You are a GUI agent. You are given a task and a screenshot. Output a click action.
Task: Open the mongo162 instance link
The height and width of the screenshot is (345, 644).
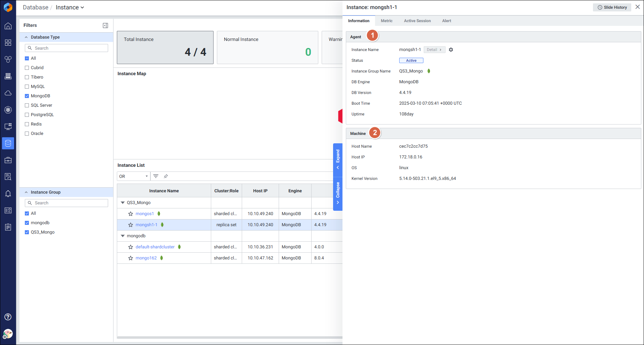click(x=146, y=258)
